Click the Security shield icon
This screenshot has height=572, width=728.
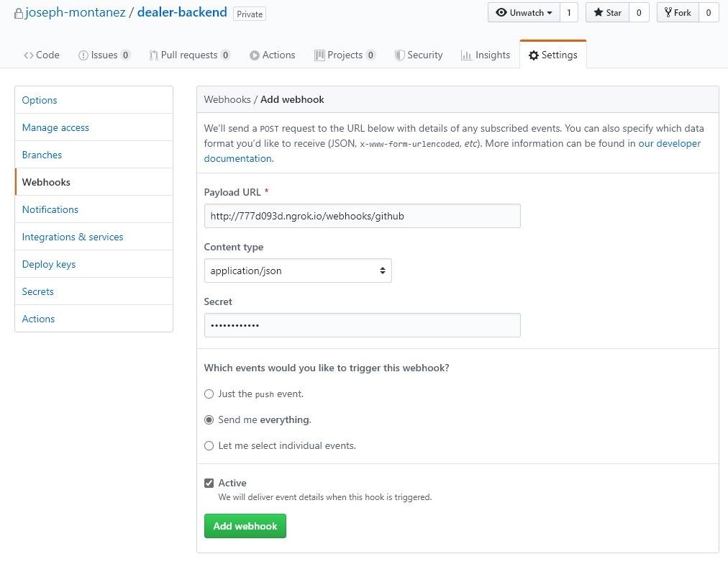399,55
